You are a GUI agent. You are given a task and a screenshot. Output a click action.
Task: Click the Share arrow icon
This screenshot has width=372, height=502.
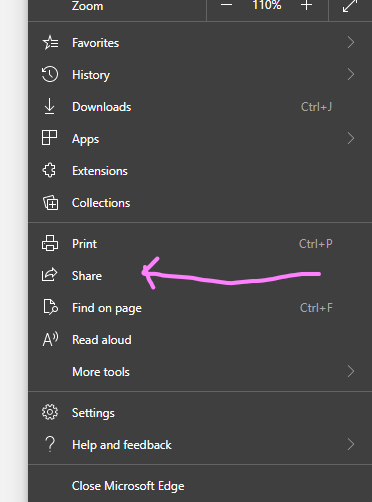pos(50,275)
